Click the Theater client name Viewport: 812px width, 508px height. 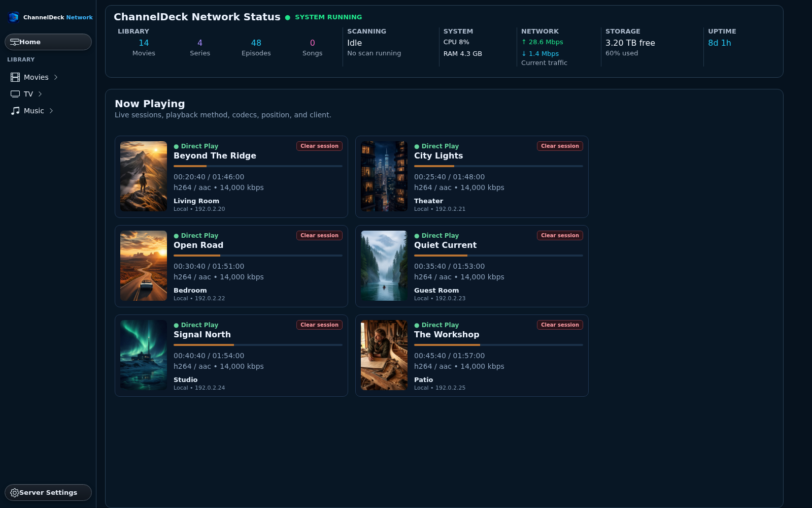pos(428,201)
